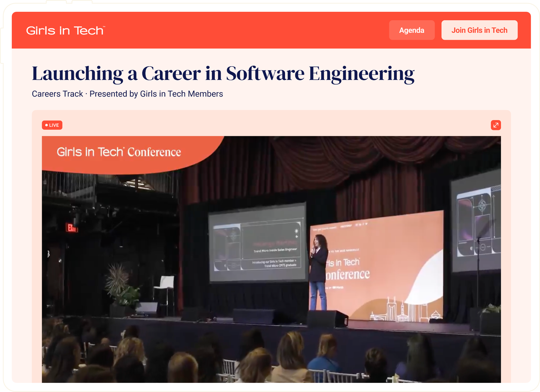The height and width of the screenshot is (392, 540).
Task: Click the fullscreen expand icon on video
Action: [x=496, y=125]
